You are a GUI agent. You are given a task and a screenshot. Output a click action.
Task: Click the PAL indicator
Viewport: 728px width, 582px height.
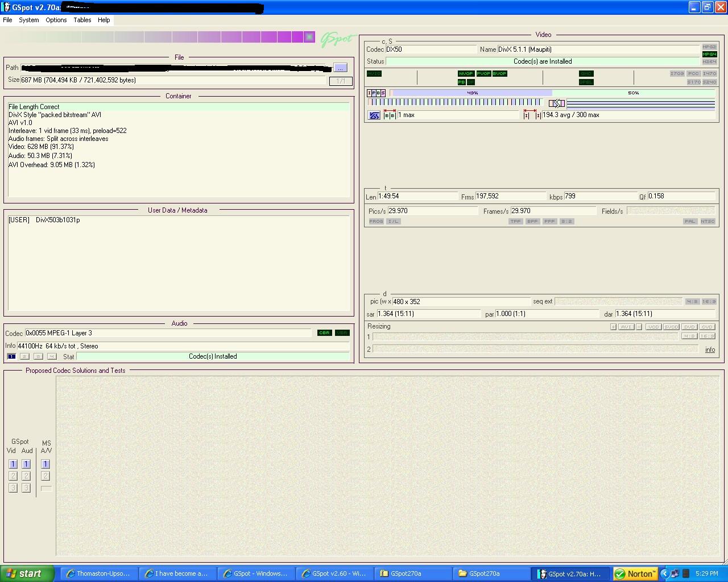point(690,222)
